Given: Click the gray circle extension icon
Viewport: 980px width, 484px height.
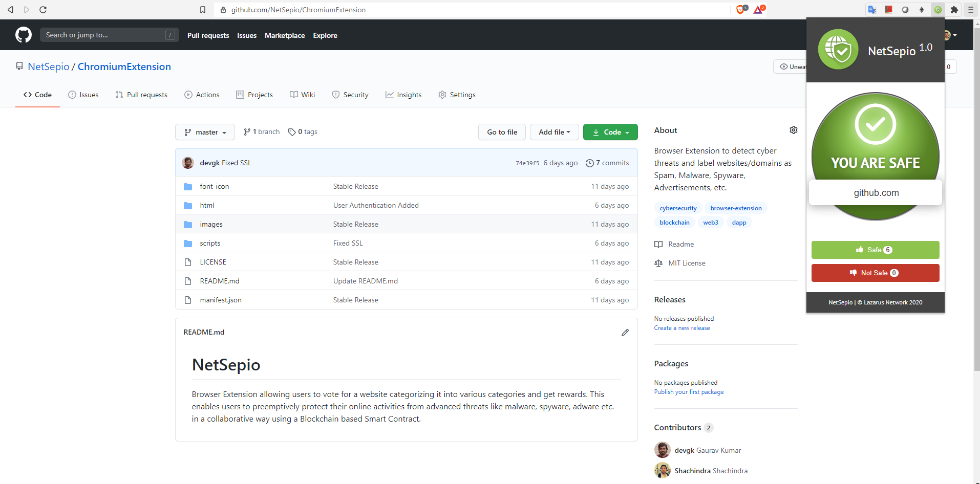Looking at the screenshot, I should click(905, 10).
